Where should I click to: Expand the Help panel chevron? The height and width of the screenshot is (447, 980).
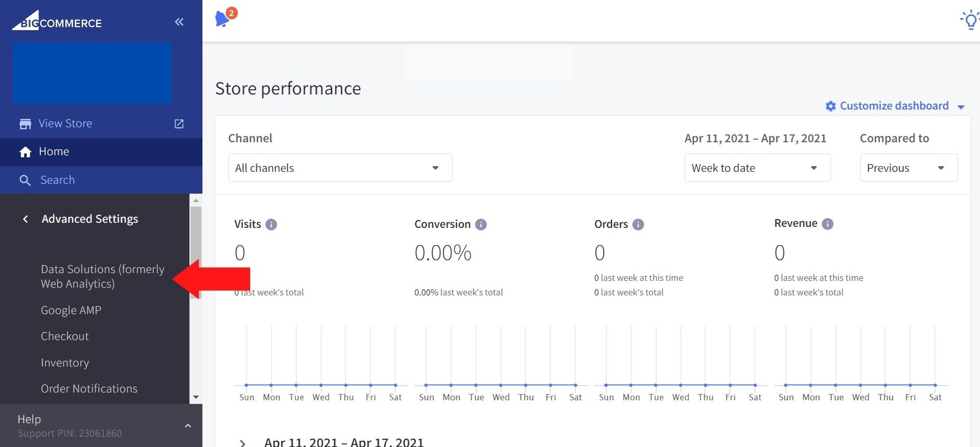[188, 426]
